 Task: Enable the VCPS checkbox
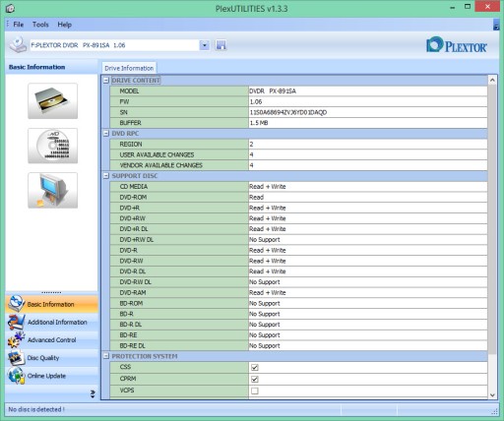tap(255, 391)
